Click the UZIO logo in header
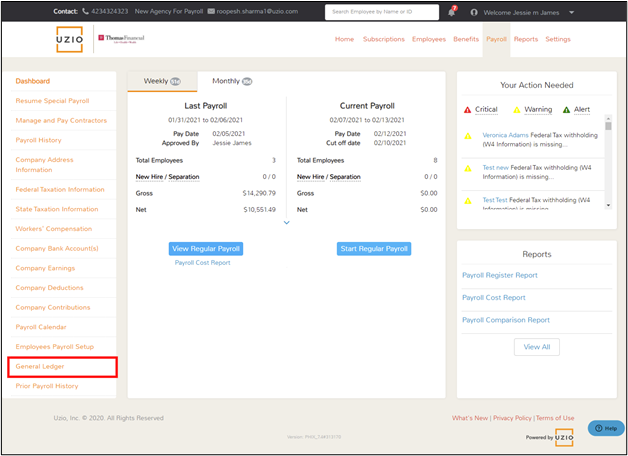Viewport: 628px width, 456px height. (69, 39)
